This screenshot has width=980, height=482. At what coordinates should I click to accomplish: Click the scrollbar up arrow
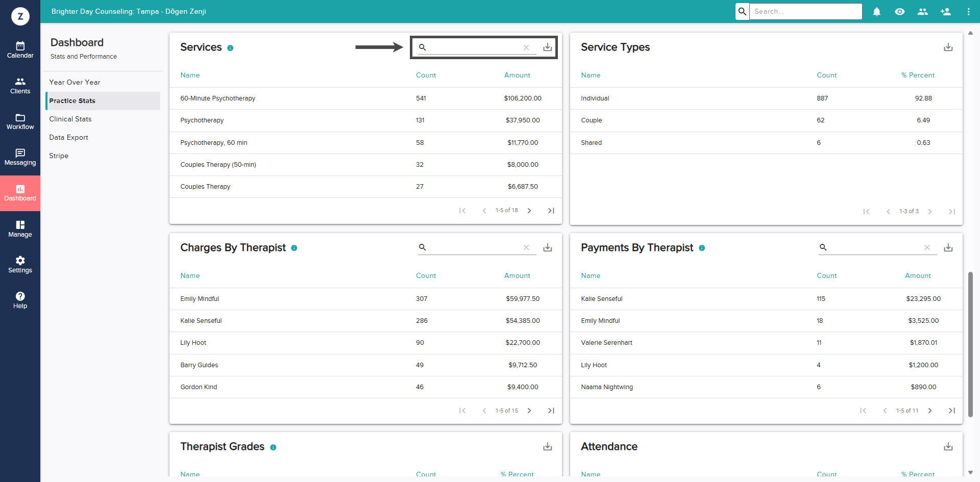970,33
